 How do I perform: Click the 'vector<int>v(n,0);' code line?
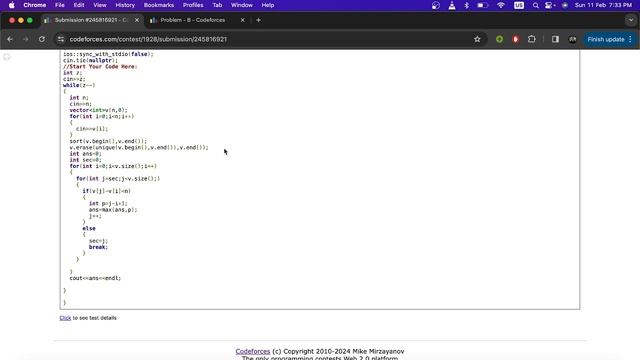[98, 110]
